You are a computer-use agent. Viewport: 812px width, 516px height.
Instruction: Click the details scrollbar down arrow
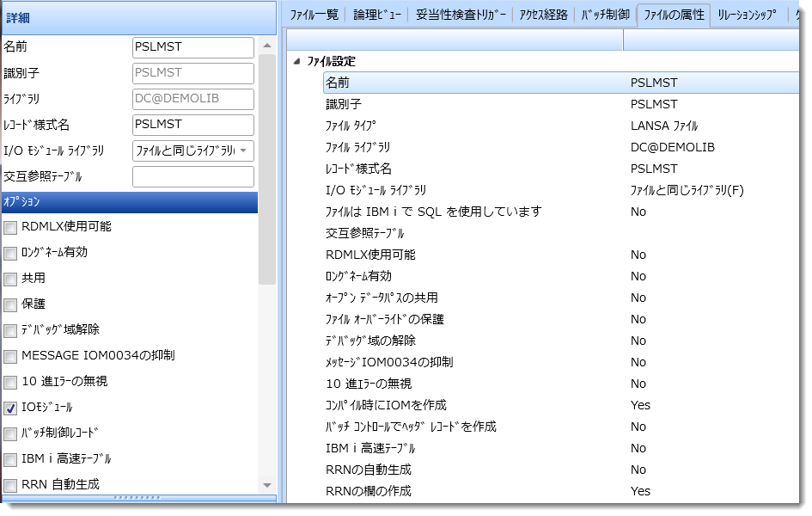pos(267,485)
